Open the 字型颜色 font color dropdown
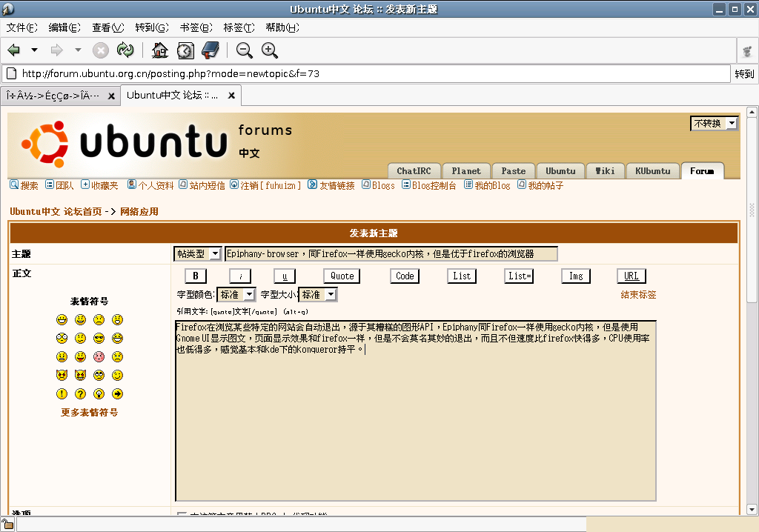Viewport: 759px width, 532px height. tap(236, 294)
